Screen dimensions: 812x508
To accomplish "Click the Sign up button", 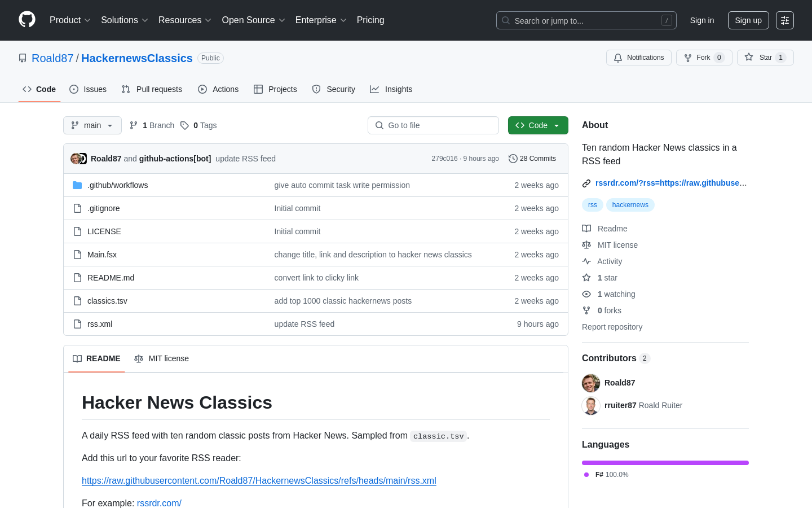I will pos(748,20).
